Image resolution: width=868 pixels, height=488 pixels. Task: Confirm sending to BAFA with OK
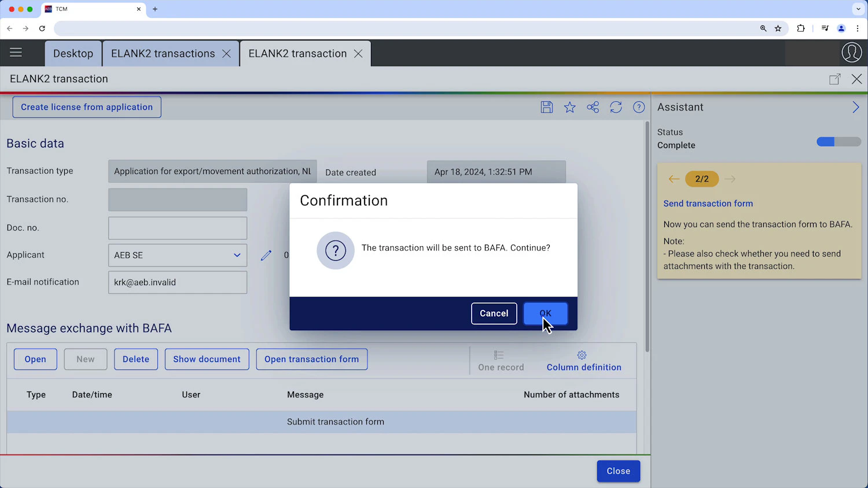coord(545,313)
